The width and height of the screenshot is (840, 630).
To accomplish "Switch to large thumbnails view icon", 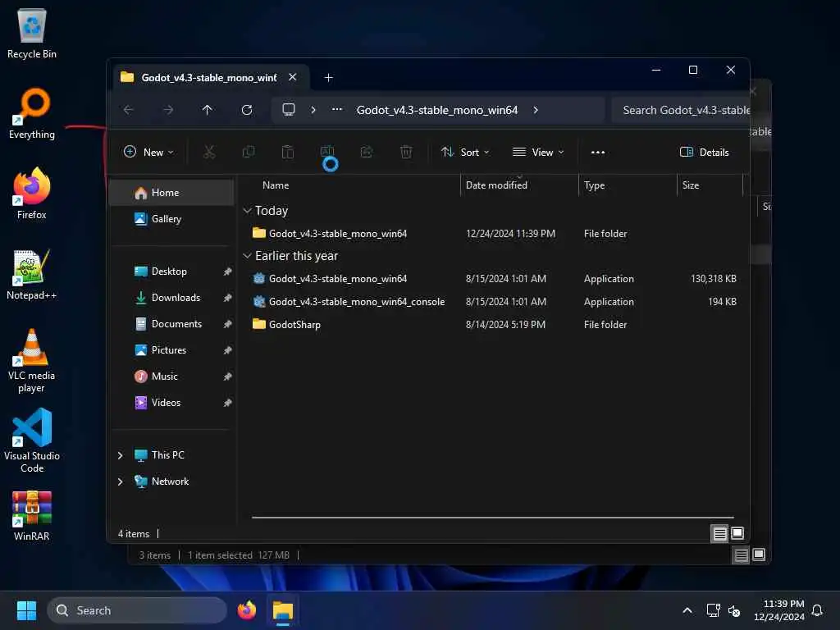I will (737, 533).
